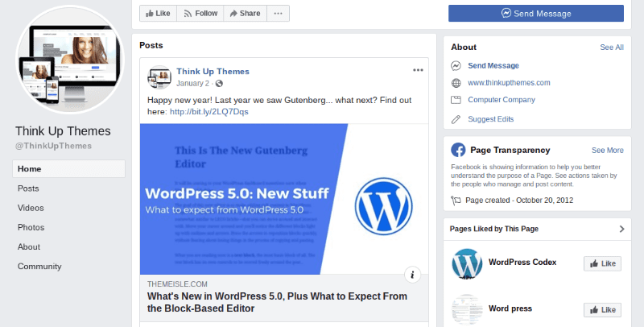Viewport: 644px width, 327px height.
Task: Open the Posts section in sidebar
Action: coord(28,188)
